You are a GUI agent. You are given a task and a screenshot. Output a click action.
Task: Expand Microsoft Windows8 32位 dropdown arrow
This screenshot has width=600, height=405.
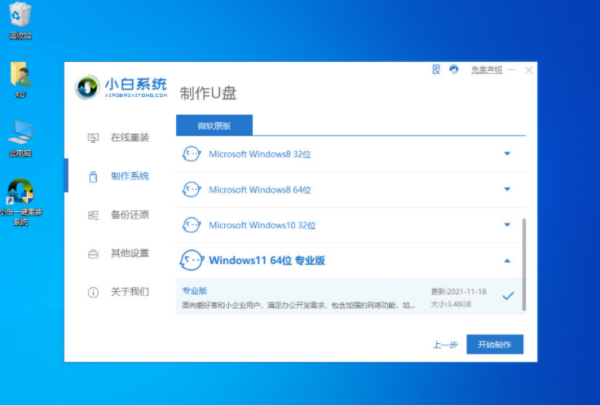(x=507, y=154)
